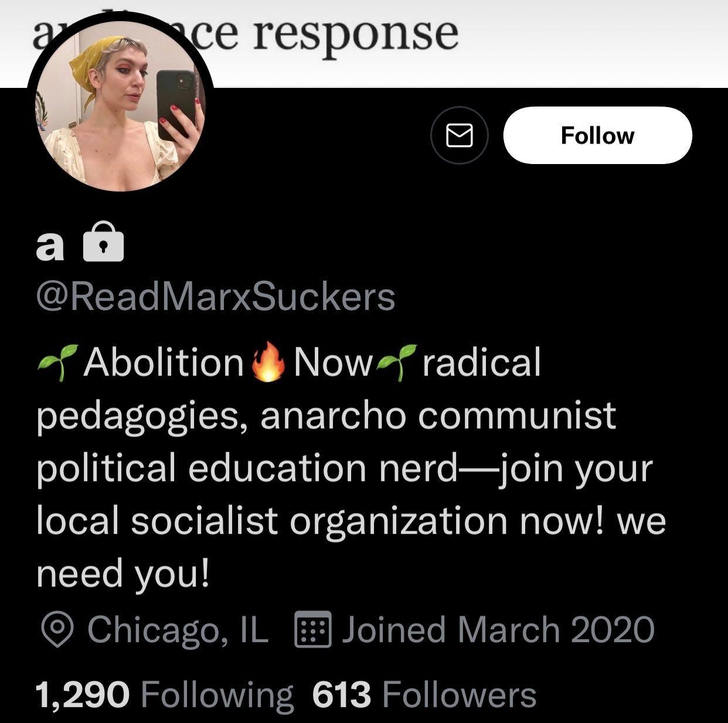Click the word Abolition in bio

[164, 362]
